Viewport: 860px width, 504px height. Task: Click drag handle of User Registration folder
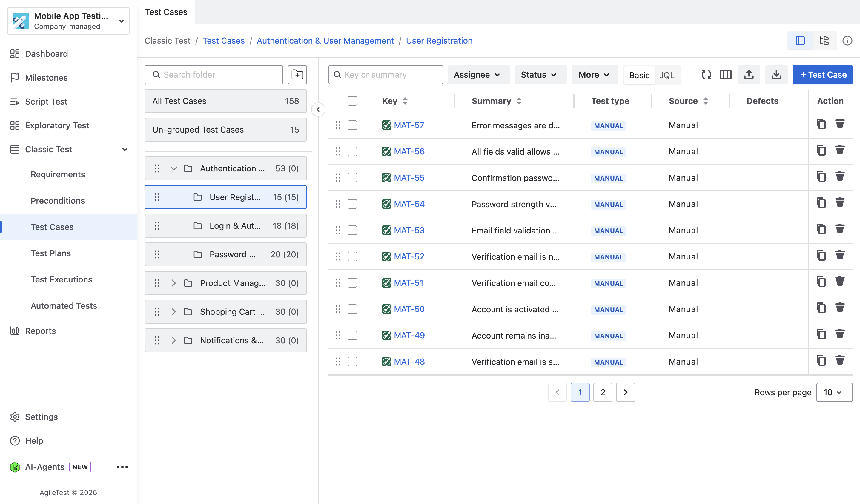[157, 197]
